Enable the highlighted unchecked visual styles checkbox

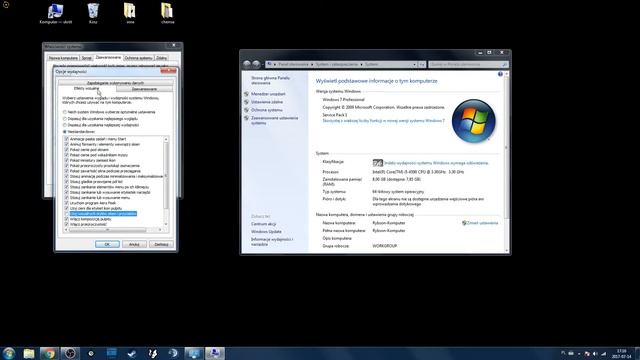(x=67, y=213)
